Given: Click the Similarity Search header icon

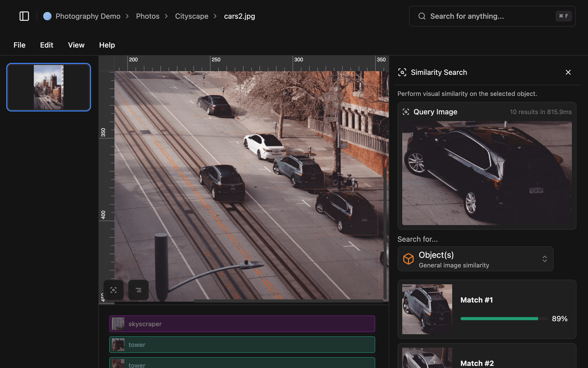Looking at the screenshot, I should pyautogui.click(x=402, y=72).
